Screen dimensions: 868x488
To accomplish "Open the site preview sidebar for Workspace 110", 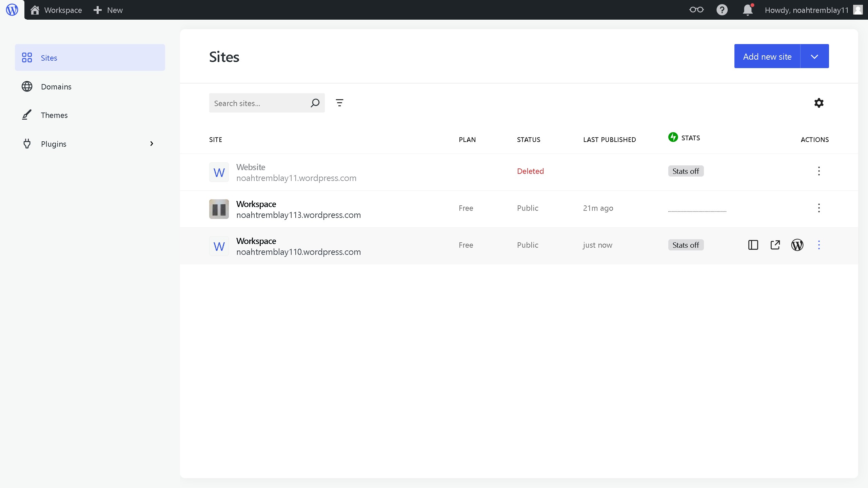I will pos(753,245).
